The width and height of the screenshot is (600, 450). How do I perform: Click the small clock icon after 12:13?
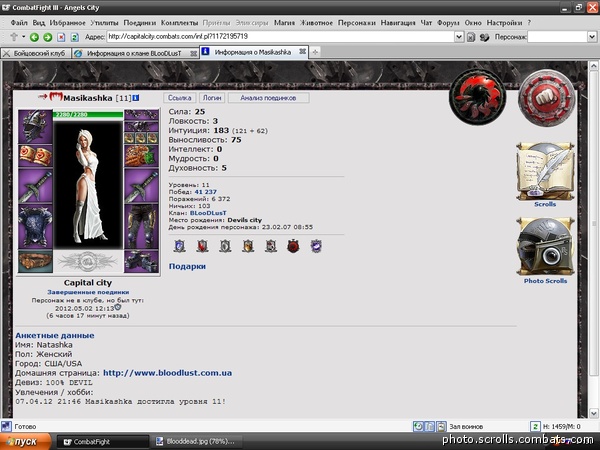(x=118, y=307)
